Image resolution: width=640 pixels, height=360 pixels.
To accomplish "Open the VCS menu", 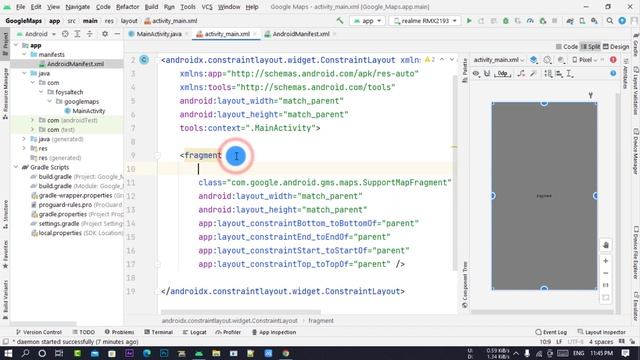I will 207,7.
